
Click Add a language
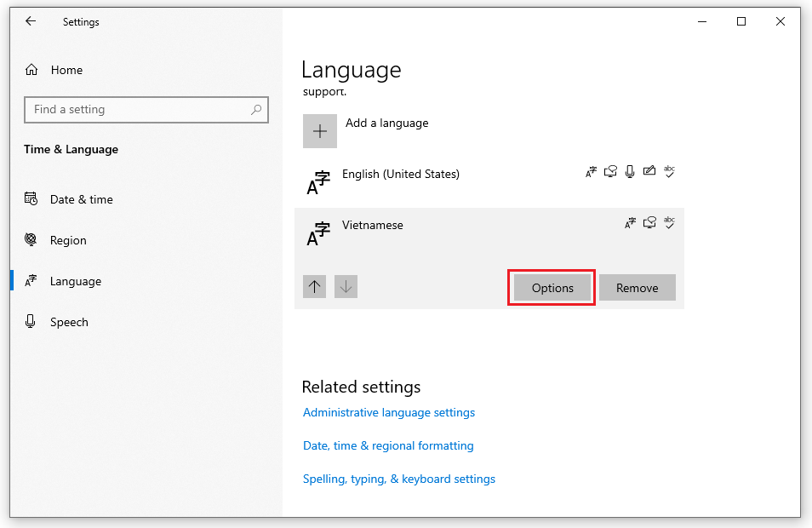click(x=386, y=123)
